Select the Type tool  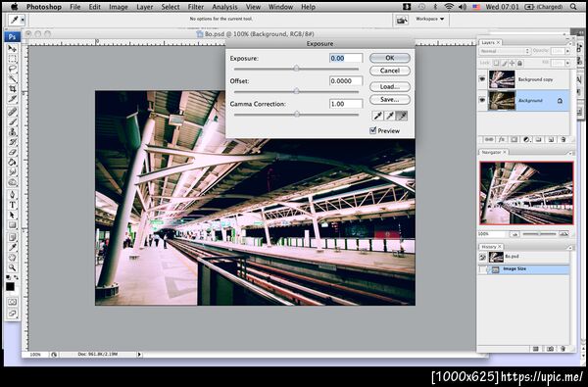(x=13, y=205)
